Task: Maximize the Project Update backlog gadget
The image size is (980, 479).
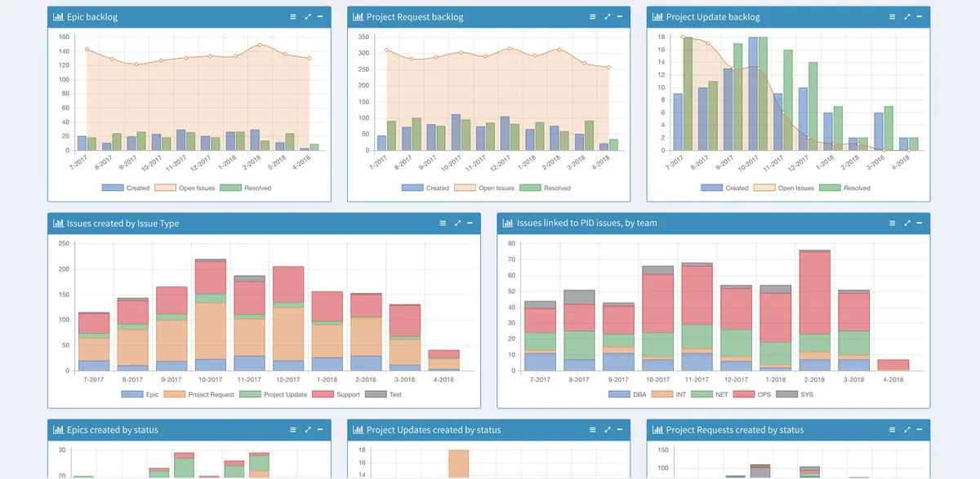Action: [907, 16]
